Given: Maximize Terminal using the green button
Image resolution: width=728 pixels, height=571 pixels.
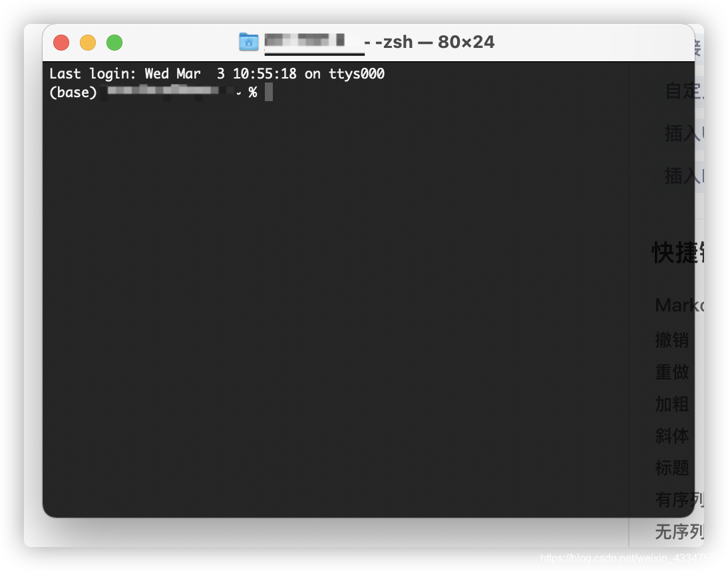Looking at the screenshot, I should tap(114, 43).
